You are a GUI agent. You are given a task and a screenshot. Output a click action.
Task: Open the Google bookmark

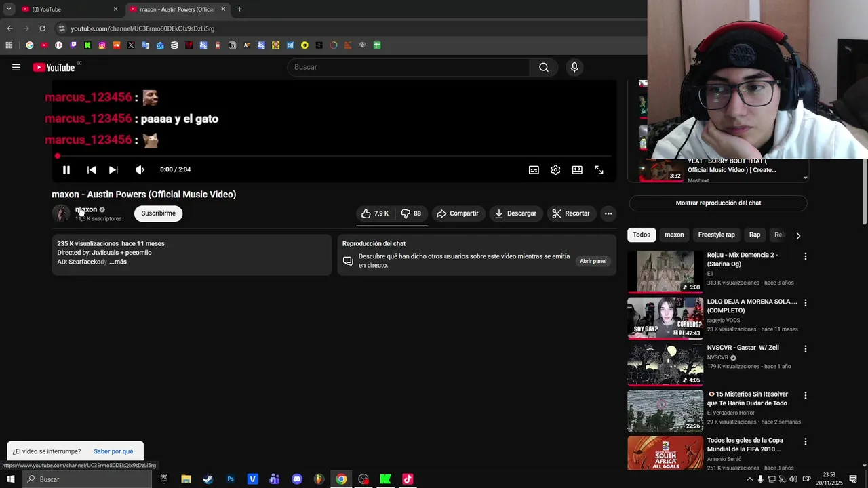[x=30, y=45]
